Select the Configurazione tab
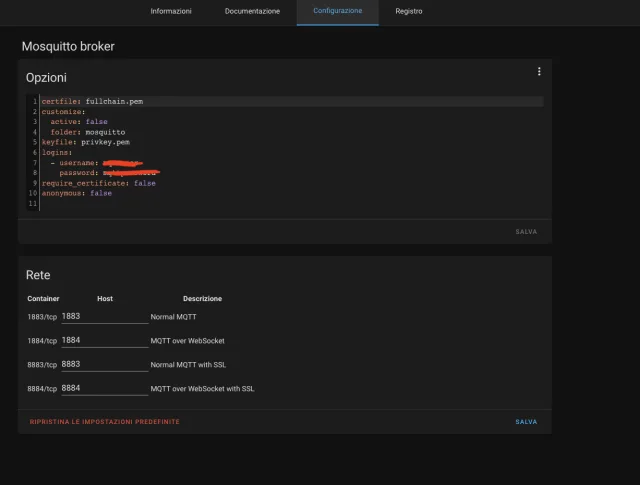Viewport: 640px width, 485px height. click(338, 11)
